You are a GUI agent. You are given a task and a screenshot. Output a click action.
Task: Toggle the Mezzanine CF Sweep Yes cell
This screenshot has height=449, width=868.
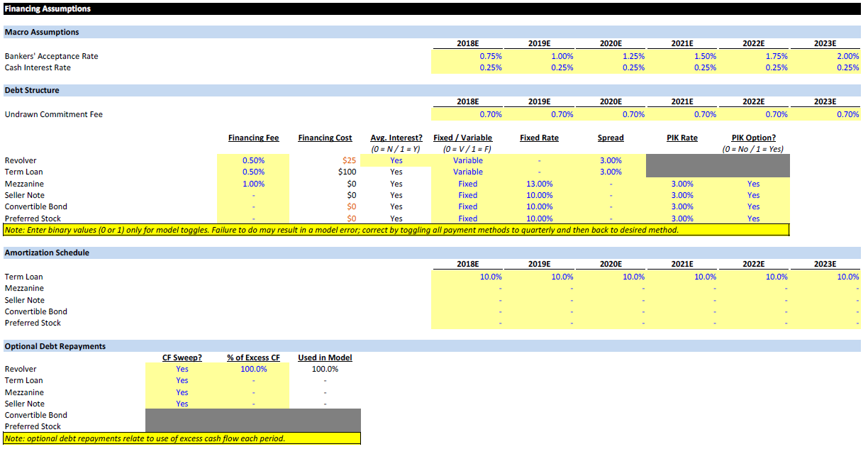pyautogui.click(x=182, y=392)
